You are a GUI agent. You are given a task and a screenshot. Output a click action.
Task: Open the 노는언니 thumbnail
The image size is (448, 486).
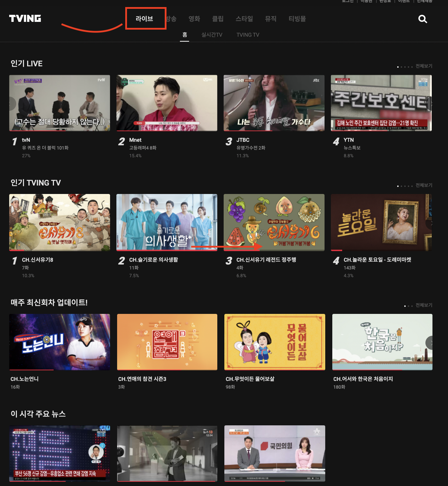pyautogui.click(x=60, y=342)
